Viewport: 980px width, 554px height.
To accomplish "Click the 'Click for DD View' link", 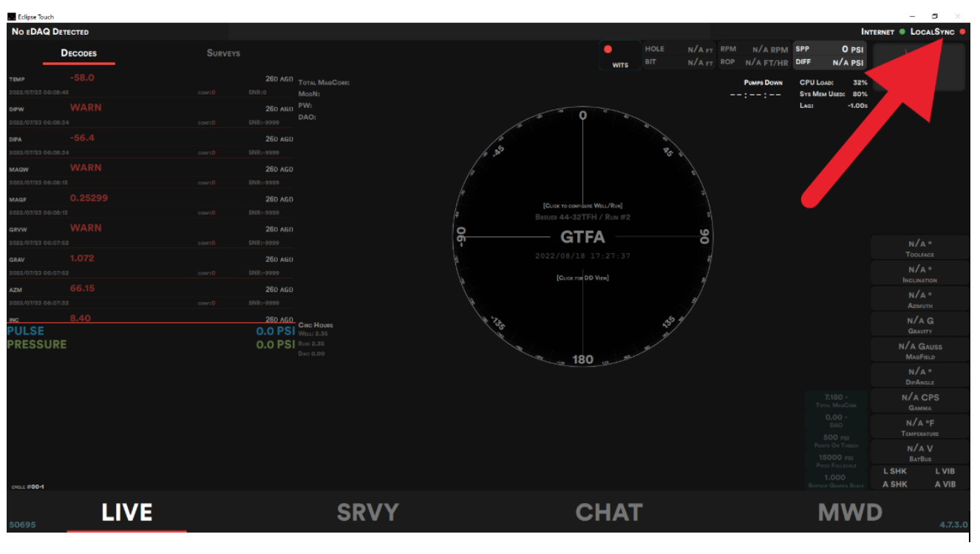I will tap(582, 278).
